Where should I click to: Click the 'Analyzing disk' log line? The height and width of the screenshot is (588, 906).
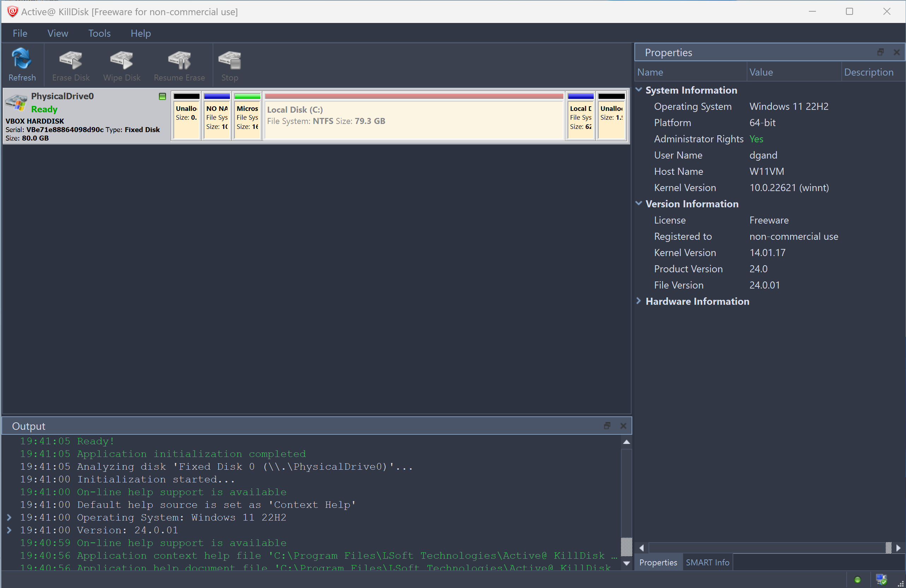coord(216,467)
